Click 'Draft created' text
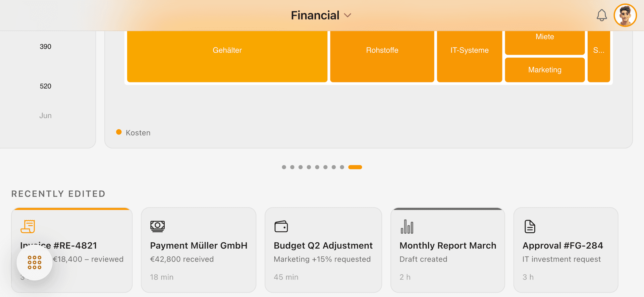The image size is (644, 297). 423,259
